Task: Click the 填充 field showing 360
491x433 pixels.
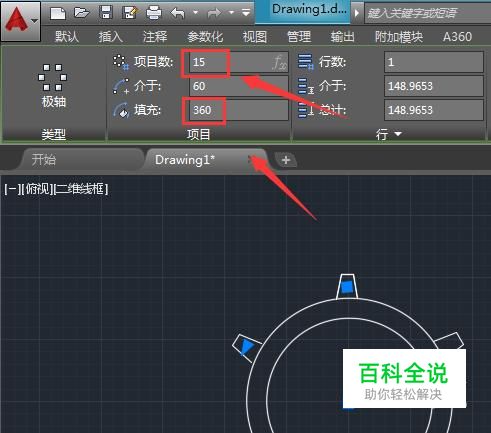Action: point(239,110)
